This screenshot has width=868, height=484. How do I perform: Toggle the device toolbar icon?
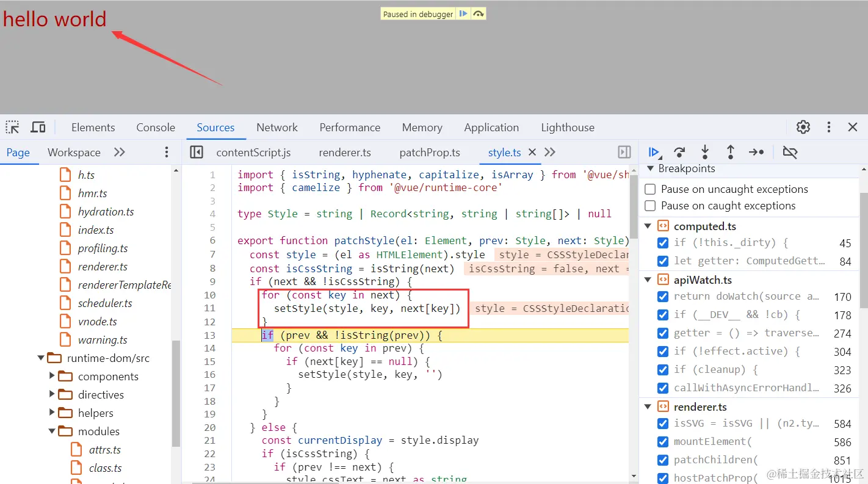pos(38,127)
